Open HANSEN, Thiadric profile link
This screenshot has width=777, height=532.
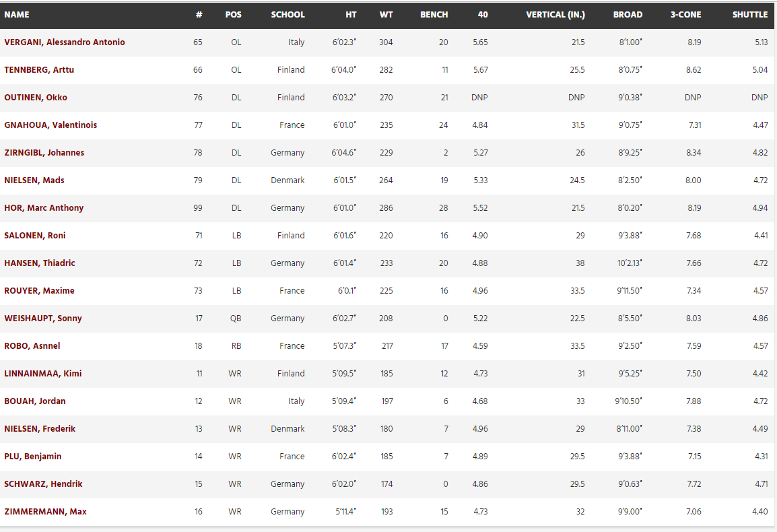[40, 263]
